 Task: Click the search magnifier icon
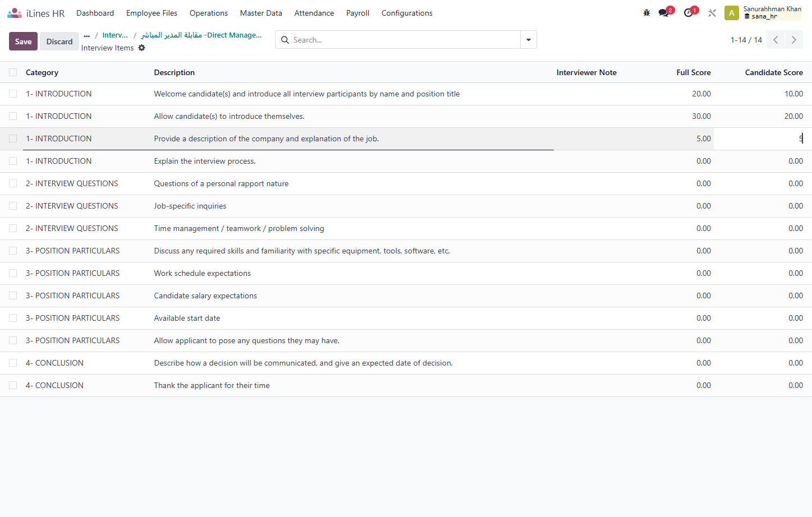click(x=285, y=40)
